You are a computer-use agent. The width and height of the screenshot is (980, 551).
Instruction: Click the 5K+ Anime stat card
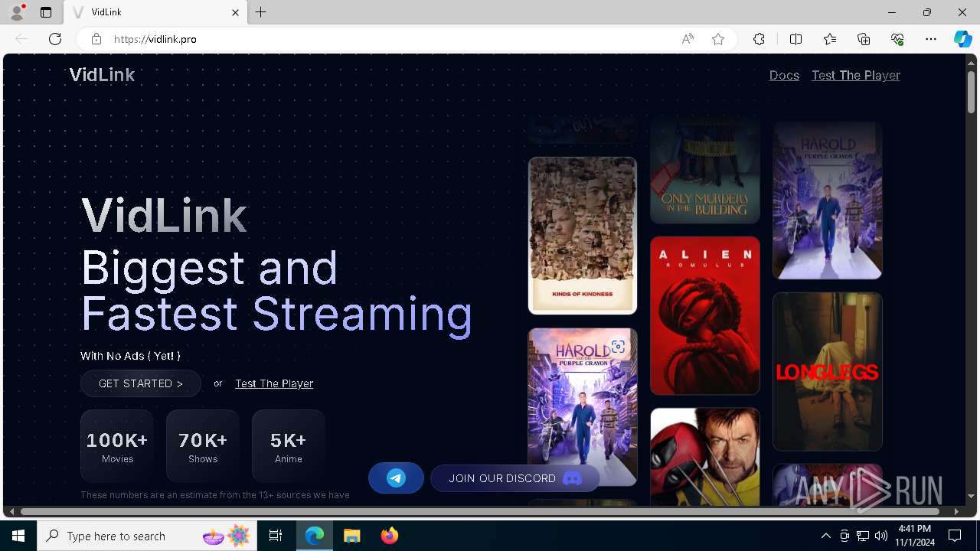(289, 446)
